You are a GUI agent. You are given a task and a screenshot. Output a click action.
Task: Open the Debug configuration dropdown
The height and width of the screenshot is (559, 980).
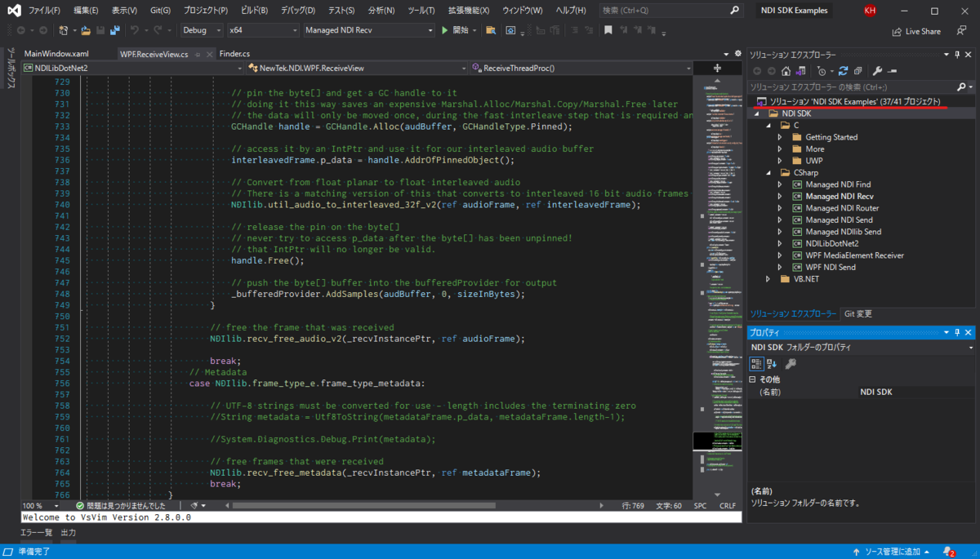point(202,30)
